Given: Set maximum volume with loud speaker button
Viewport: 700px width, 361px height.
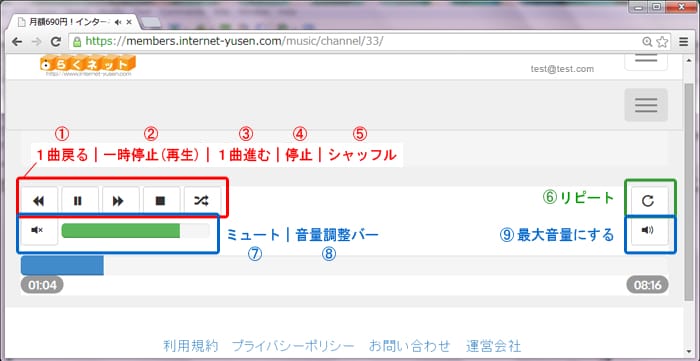Looking at the screenshot, I should click(647, 230).
